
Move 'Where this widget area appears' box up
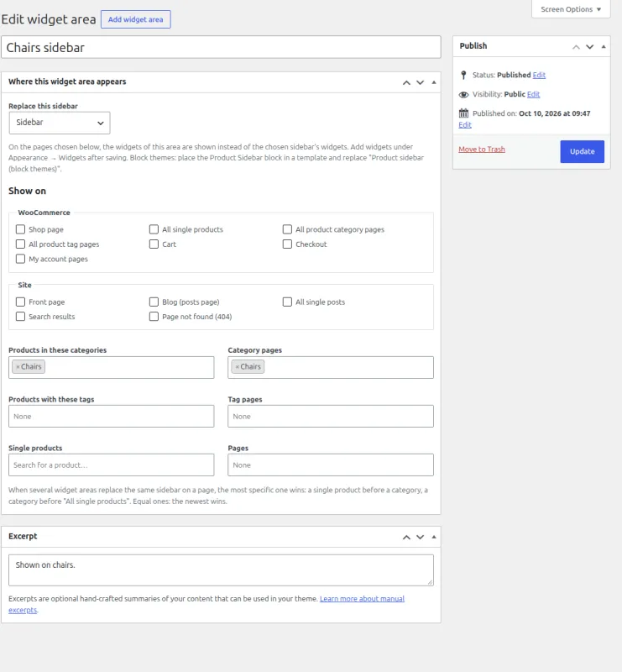click(x=406, y=82)
